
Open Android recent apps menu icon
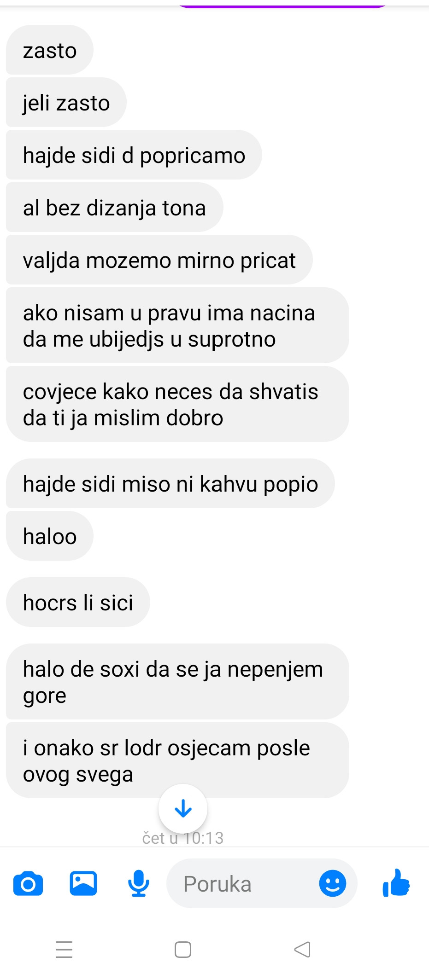[x=64, y=949]
